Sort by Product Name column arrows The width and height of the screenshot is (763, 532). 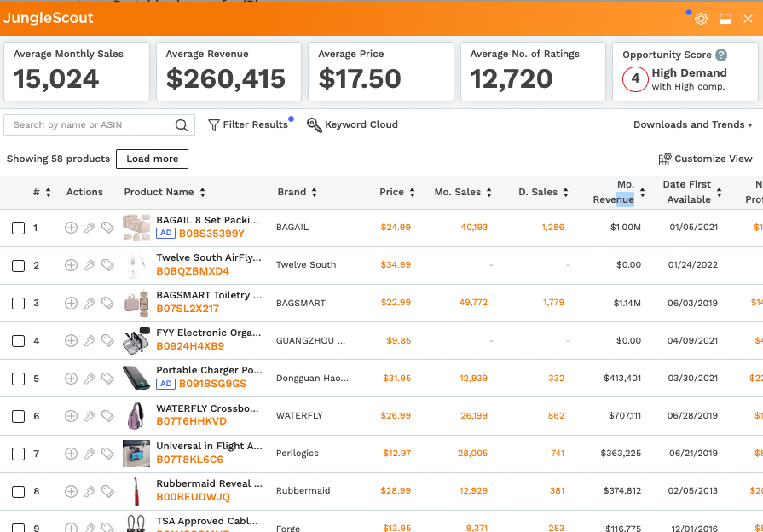pos(202,193)
